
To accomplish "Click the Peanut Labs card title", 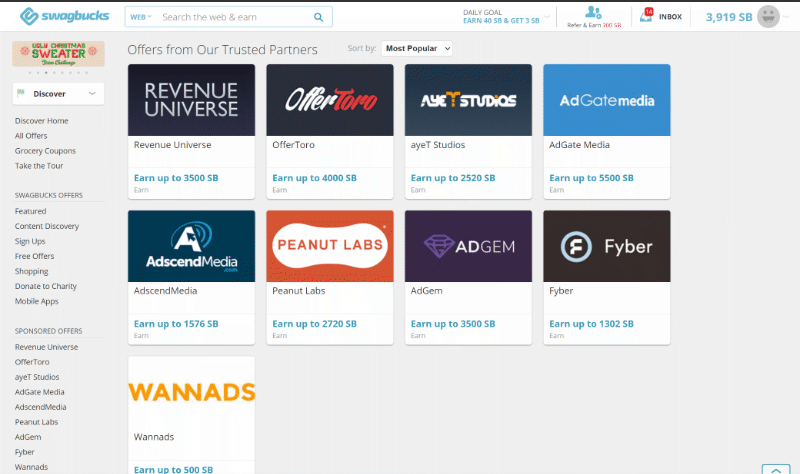I will [298, 291].
